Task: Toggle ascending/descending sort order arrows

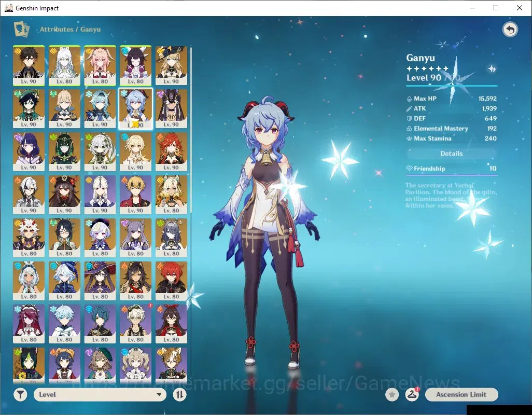Action: pyautogui.click(x=179, y=395)
